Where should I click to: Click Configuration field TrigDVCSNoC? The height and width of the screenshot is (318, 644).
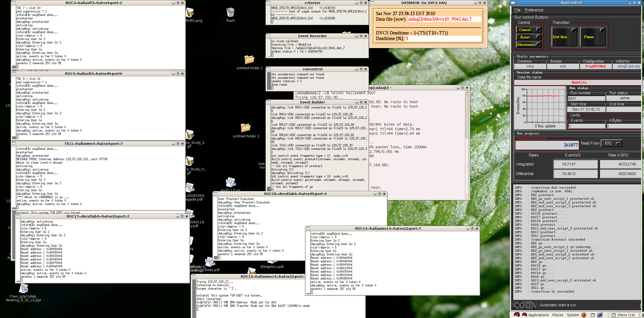tap(596, 66)
